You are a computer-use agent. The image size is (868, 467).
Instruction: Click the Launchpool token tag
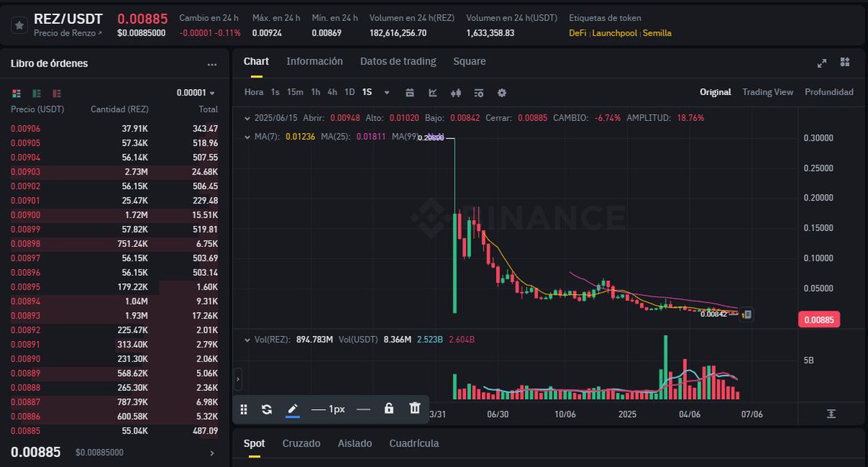pos(614,33)
